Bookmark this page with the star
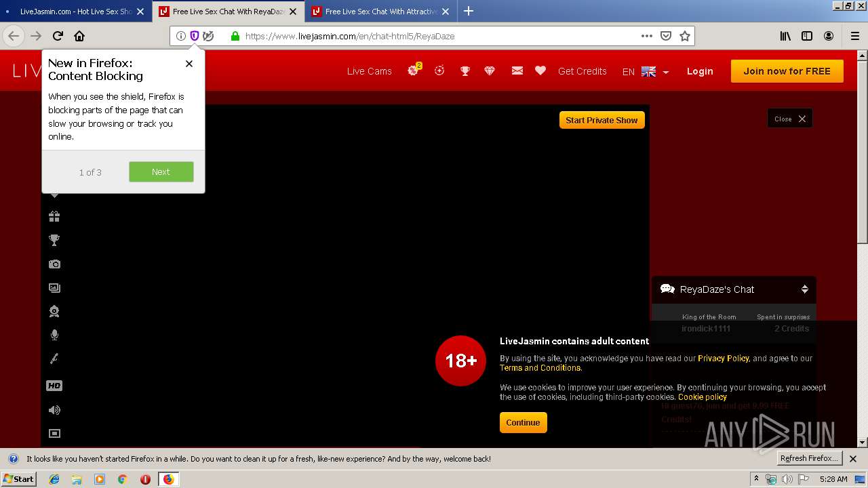 [x=685, y=36]
